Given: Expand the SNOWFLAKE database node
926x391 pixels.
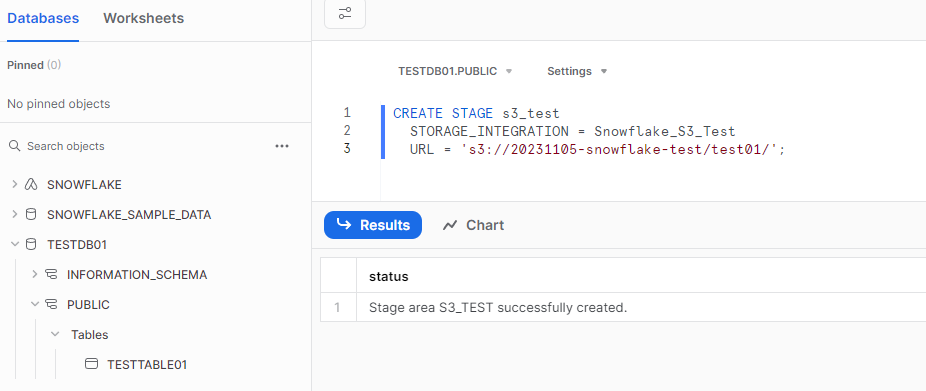Looking at the screenshot, I should pyautogui.click(x=15, y=185).
